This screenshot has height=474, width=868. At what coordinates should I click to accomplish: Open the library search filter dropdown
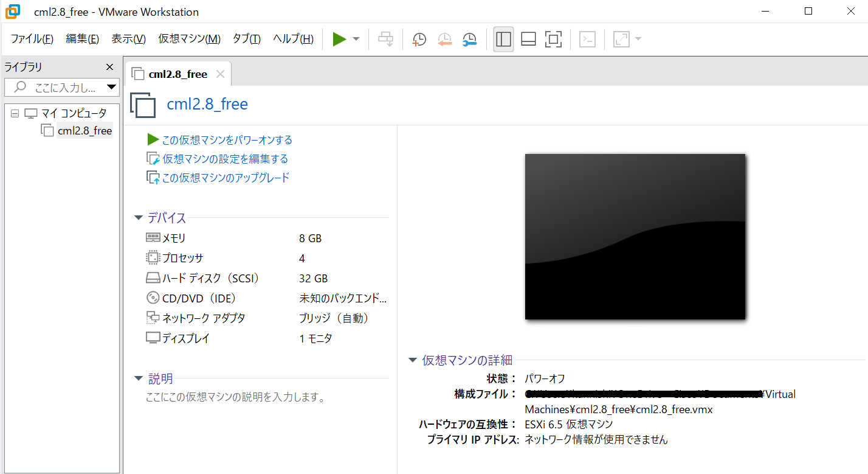(x=112, y=87)
